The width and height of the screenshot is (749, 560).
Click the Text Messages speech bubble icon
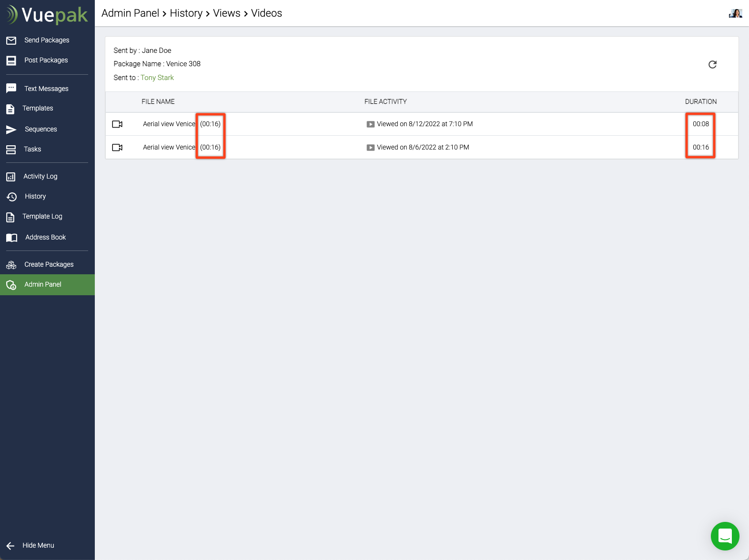coord(11,89)
